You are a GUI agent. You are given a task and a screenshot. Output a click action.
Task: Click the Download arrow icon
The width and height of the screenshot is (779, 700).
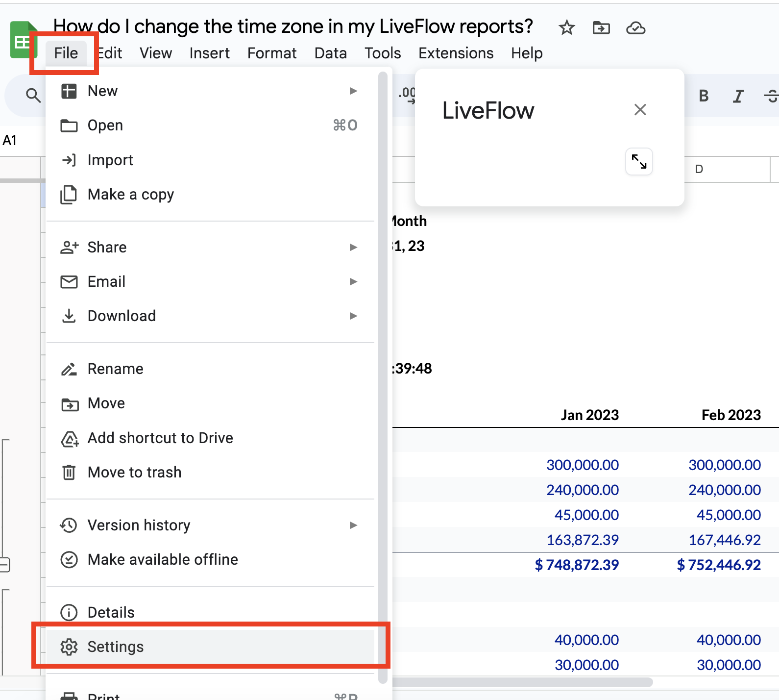click(69, 316)
